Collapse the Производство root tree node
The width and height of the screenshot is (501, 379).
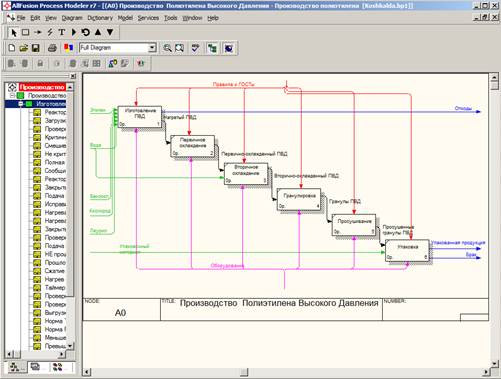pos(12,96)
